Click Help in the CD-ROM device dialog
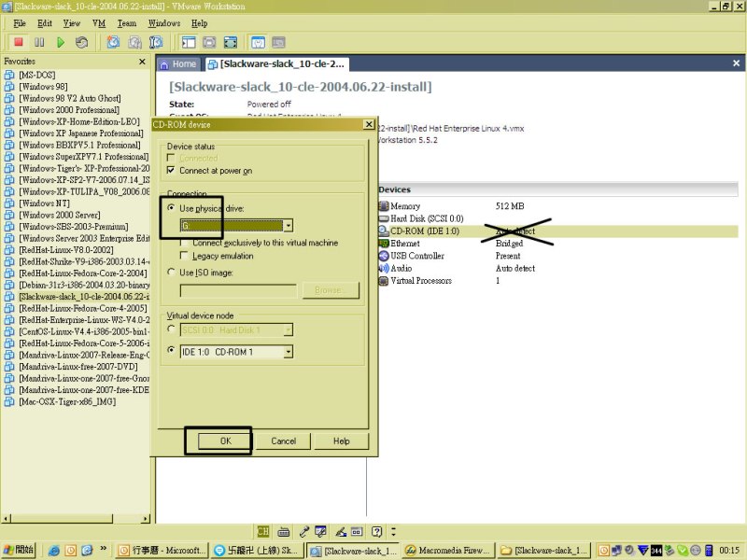The image size is (747, 560). click(342, 441)
